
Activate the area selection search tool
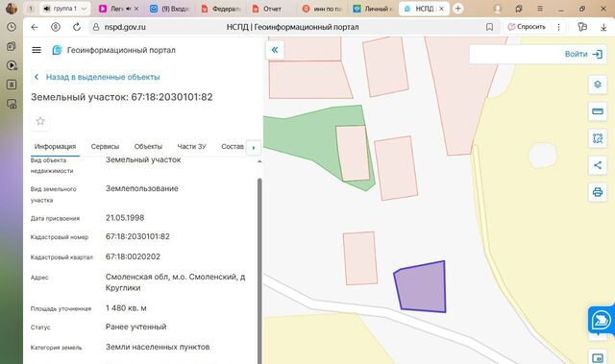coord(598,138)
